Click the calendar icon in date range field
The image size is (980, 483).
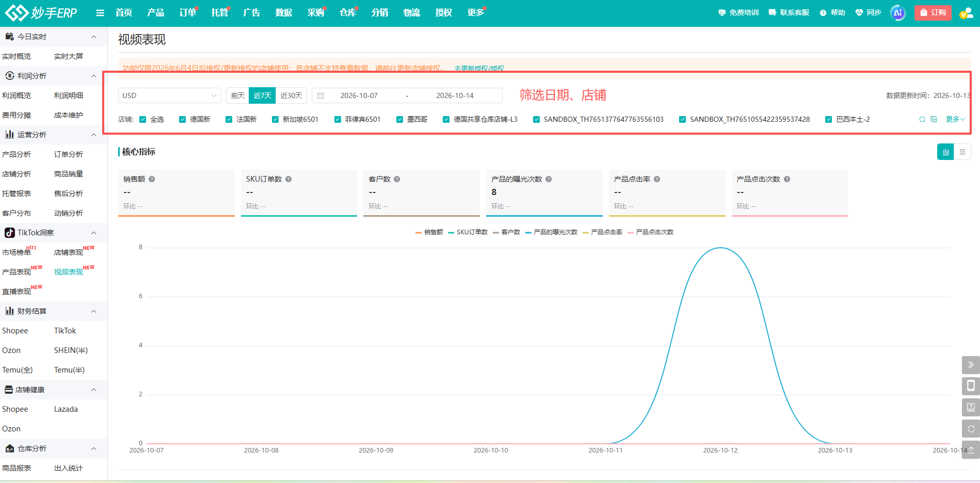coord(320,95)
